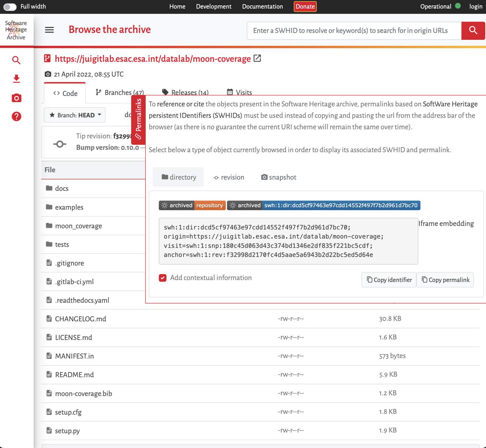Screen dimensions: 486x448
Task: Switch to the Releases (14) tab
Action: 185,93
